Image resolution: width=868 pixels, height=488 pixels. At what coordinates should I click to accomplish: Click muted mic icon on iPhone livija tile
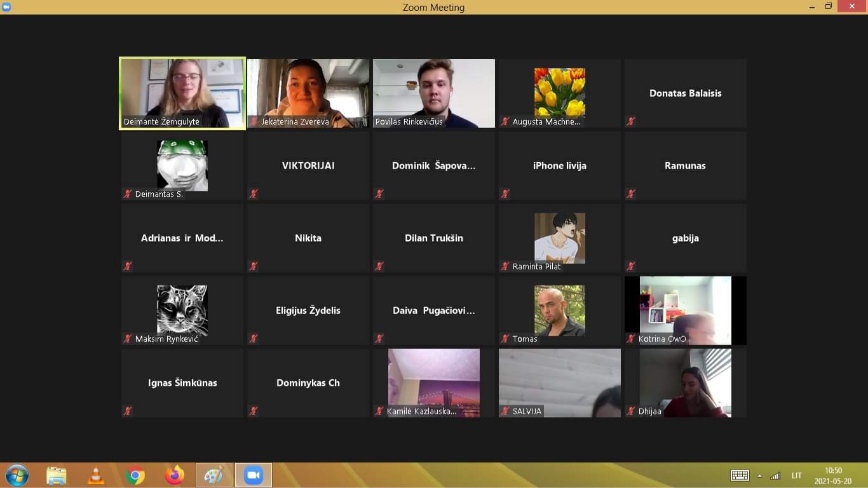click(505, 194)
